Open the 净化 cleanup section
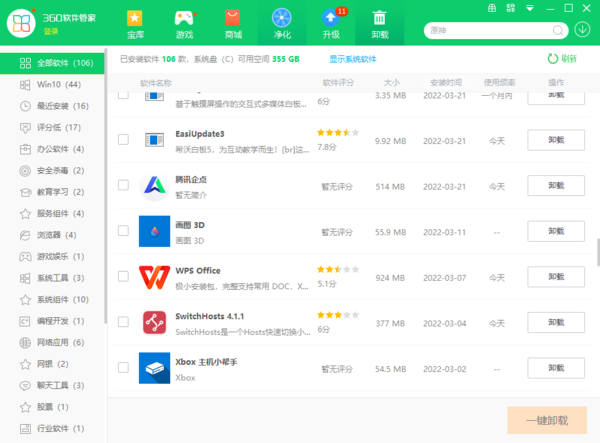 coord(282,24)
